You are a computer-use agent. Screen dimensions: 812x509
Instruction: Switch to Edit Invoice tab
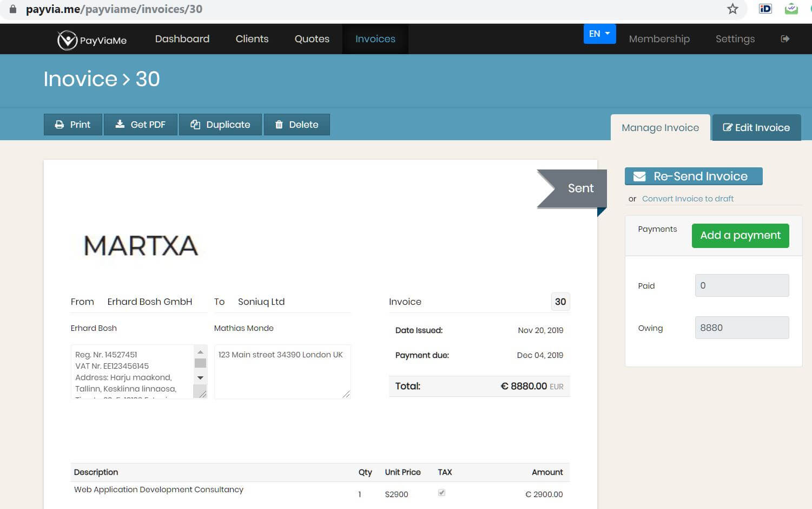point(757,128)
